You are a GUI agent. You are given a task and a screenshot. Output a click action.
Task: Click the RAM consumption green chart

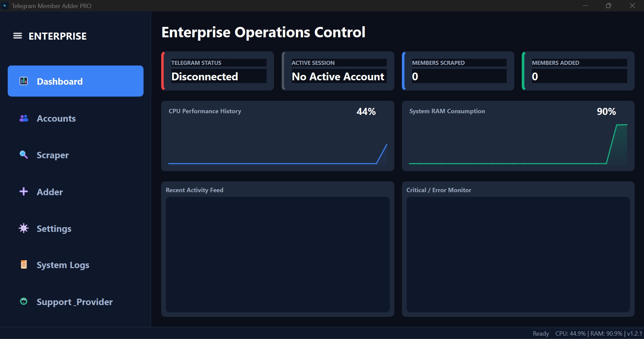518,144
